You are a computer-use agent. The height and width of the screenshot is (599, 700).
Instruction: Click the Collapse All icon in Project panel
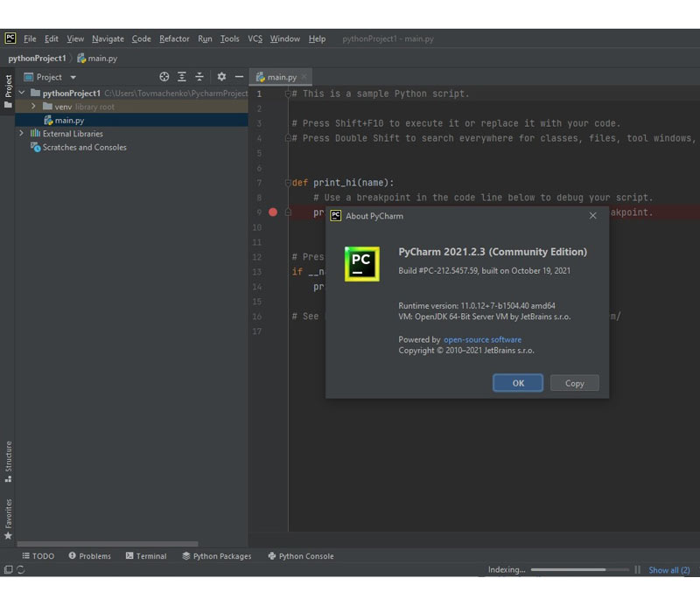coord(199,77)
